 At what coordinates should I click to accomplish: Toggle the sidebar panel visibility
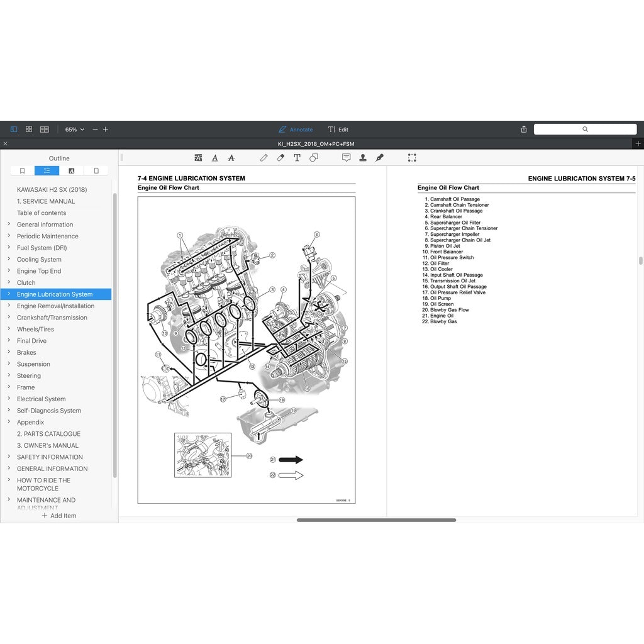pyautogui.click(x=13, y=129)
